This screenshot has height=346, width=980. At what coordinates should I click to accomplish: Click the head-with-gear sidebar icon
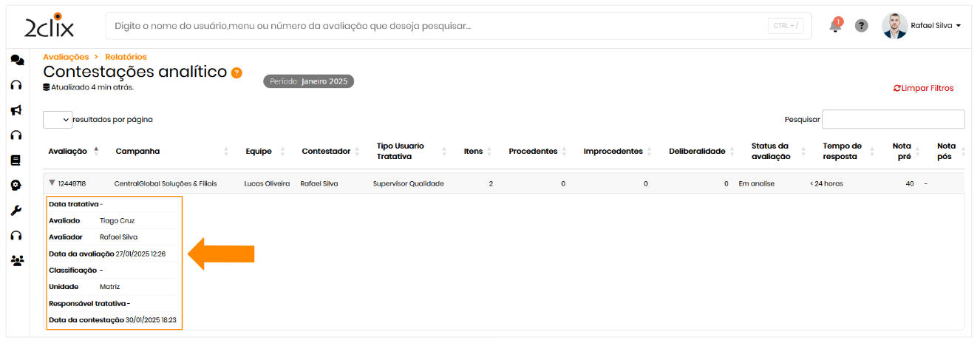pyautogui.click(x=16, y=186)
